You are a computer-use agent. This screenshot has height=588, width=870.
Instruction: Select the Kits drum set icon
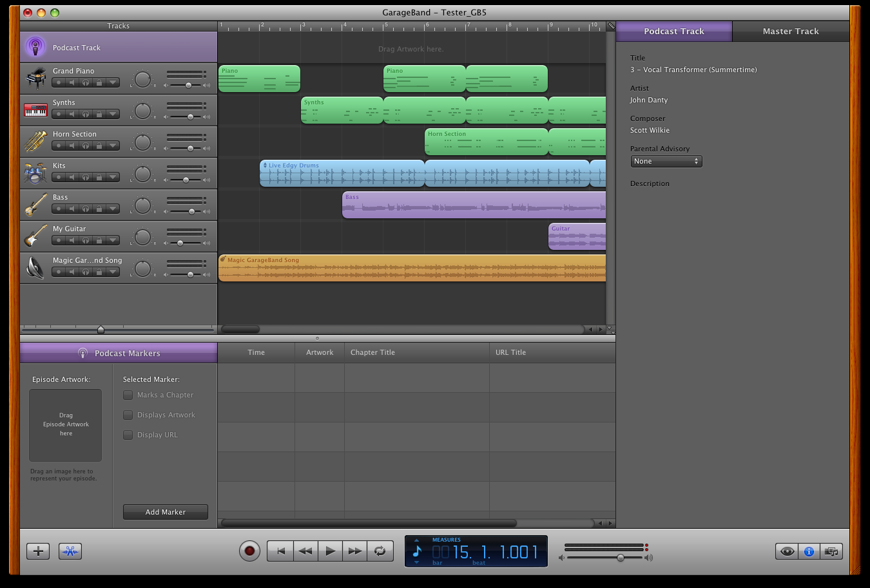tap(35, 173)
